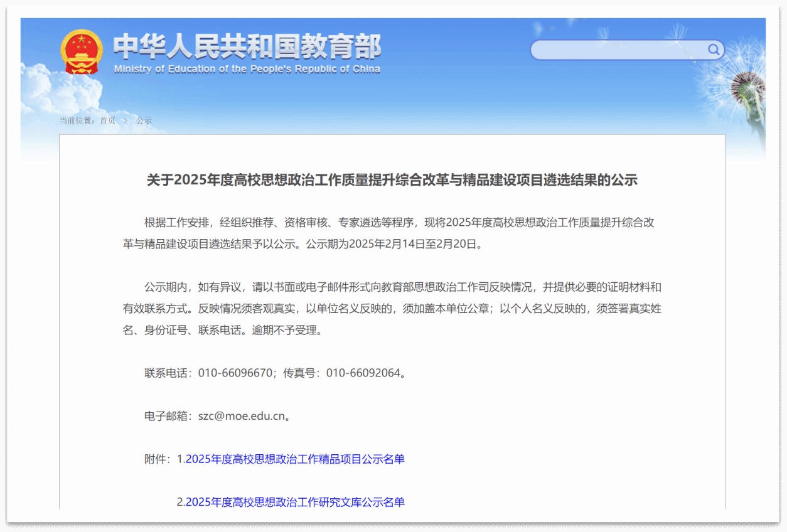The height and width of the screenshot is (532, 787).
Task: Focus the header search input box
Action: coord(618,50)
